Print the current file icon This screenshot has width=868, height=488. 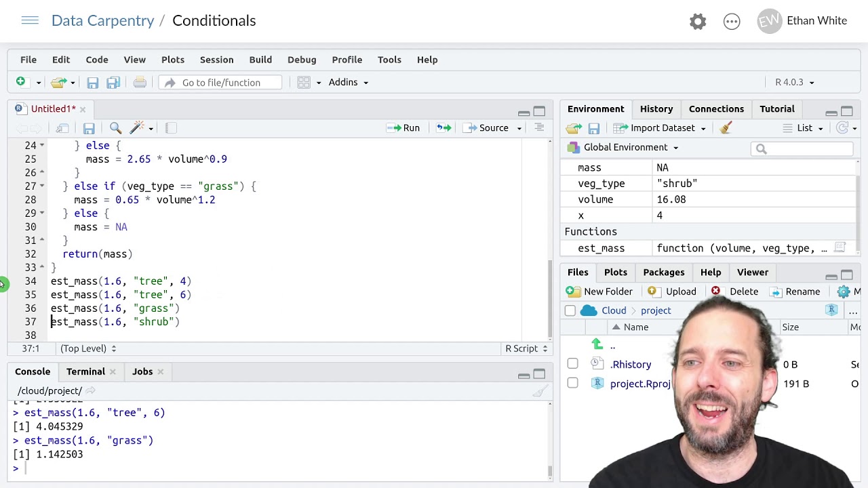[140, 82]
